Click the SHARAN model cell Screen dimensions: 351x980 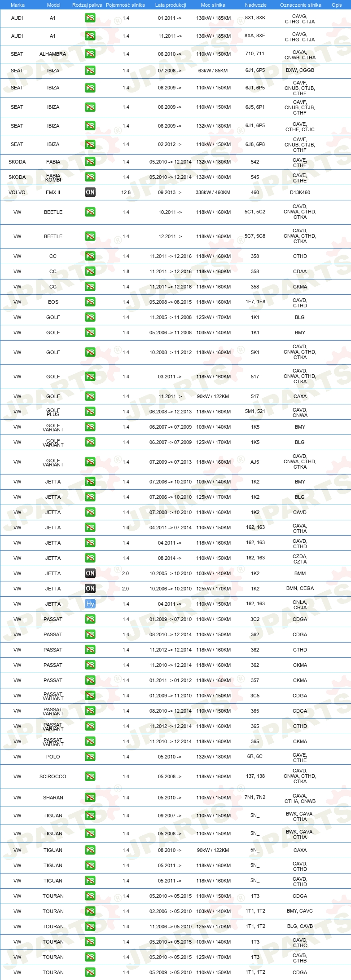(x=53, y=798)
